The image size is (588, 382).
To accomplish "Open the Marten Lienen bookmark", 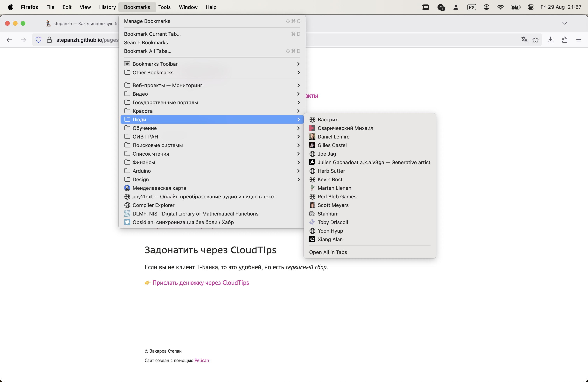I will [x=370, y=188].
